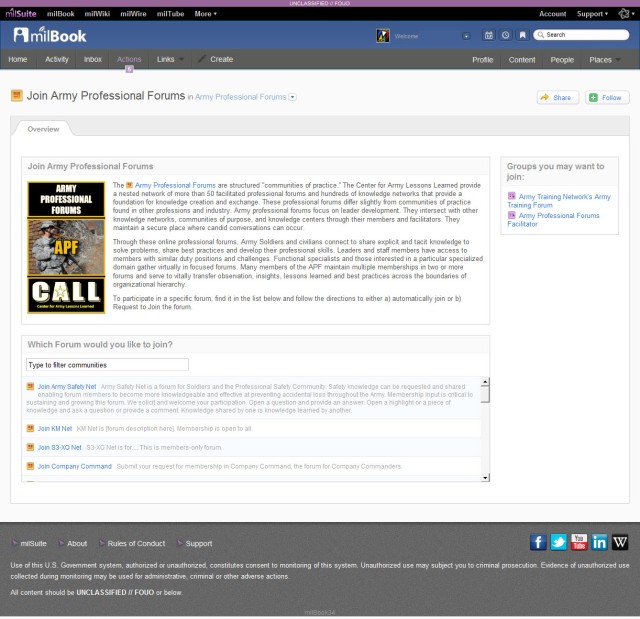
Task: Click the magnifier icon in the search box
Action: coord(540,35)
